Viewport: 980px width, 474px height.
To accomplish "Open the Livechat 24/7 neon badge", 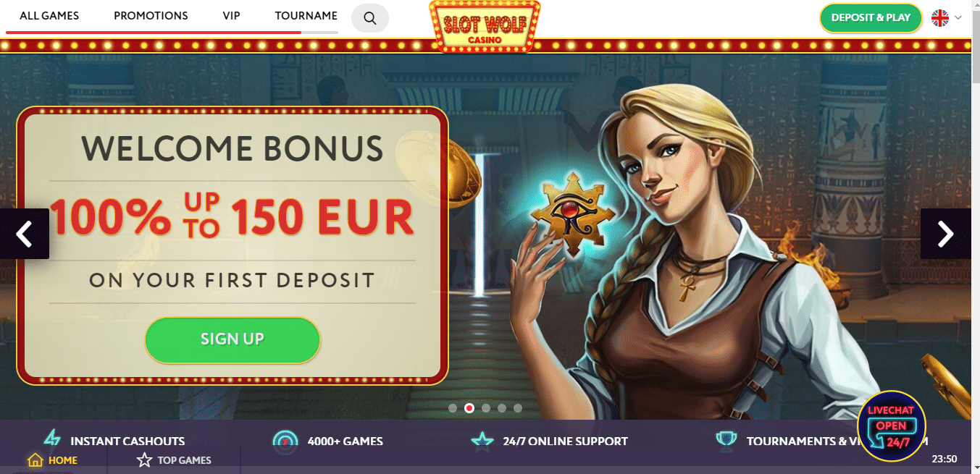I will coord(891,426).
